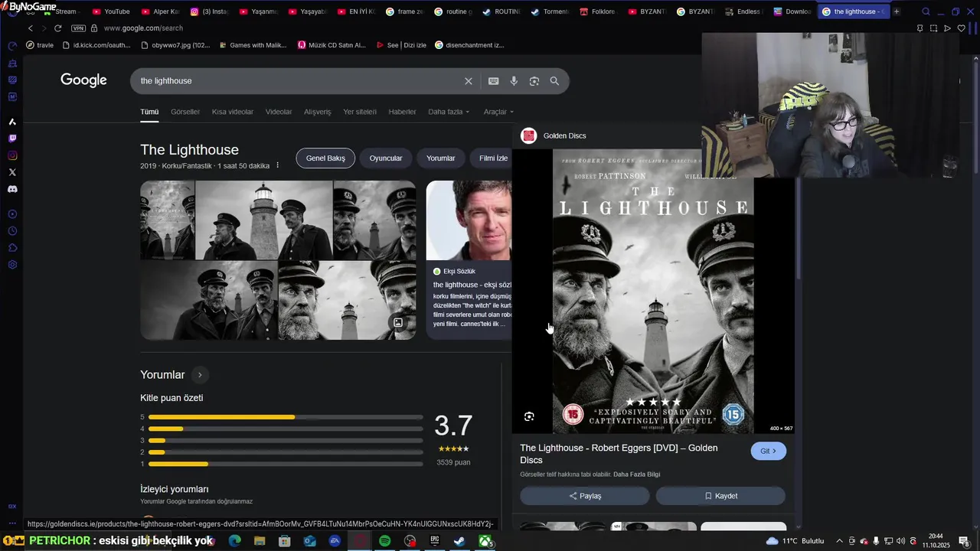Switch to the Folklore browser tab
Viewport: 980px width, 551px height.
click(597, 11)
